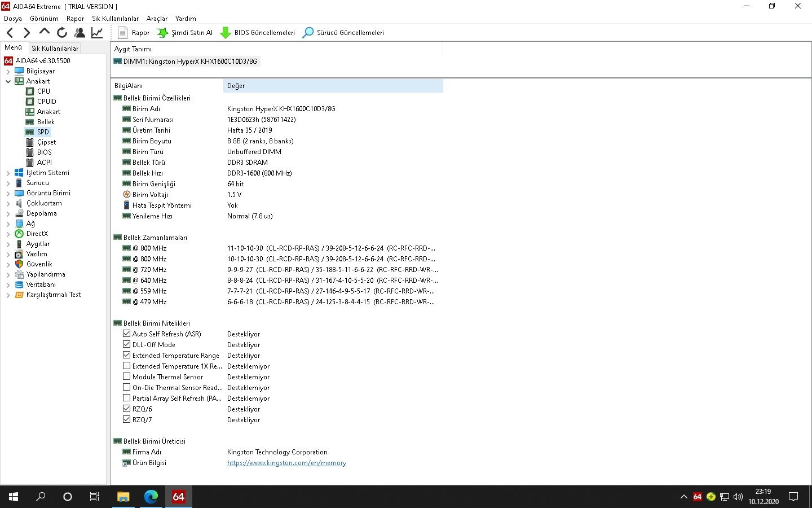Open File Explorer from the taskbar

coord(123,497)
